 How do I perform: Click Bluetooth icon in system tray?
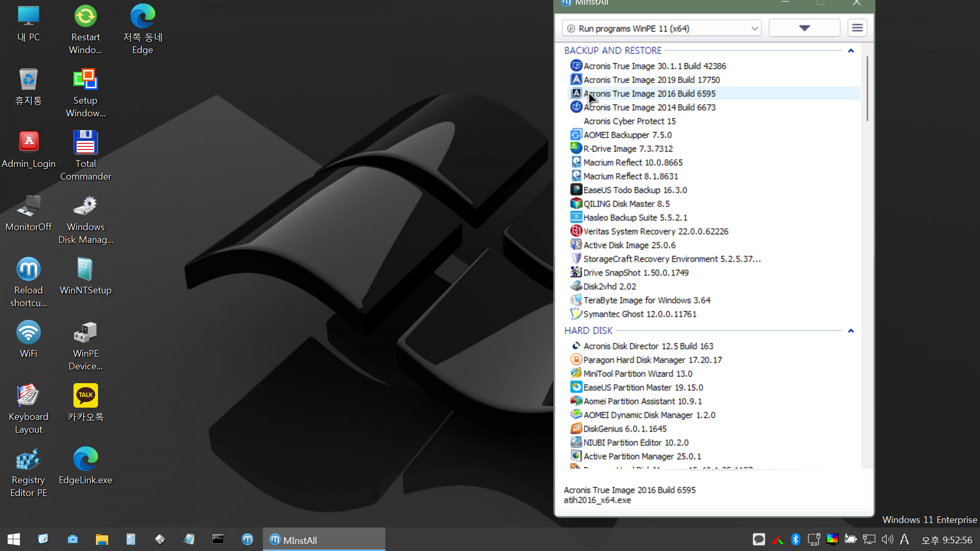coord(795,539)
